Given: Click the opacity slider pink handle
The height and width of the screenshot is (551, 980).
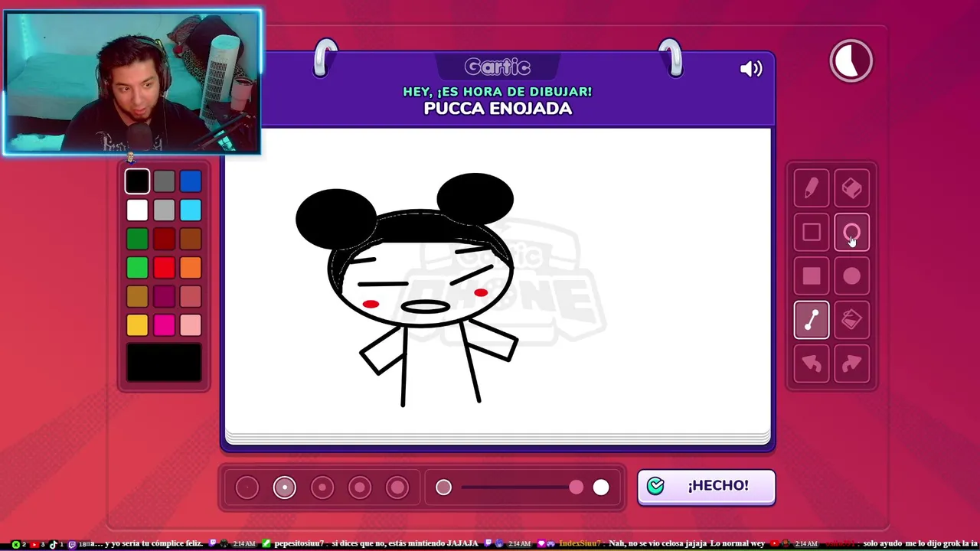Looking at the screenshot, I should click(576, 487).
